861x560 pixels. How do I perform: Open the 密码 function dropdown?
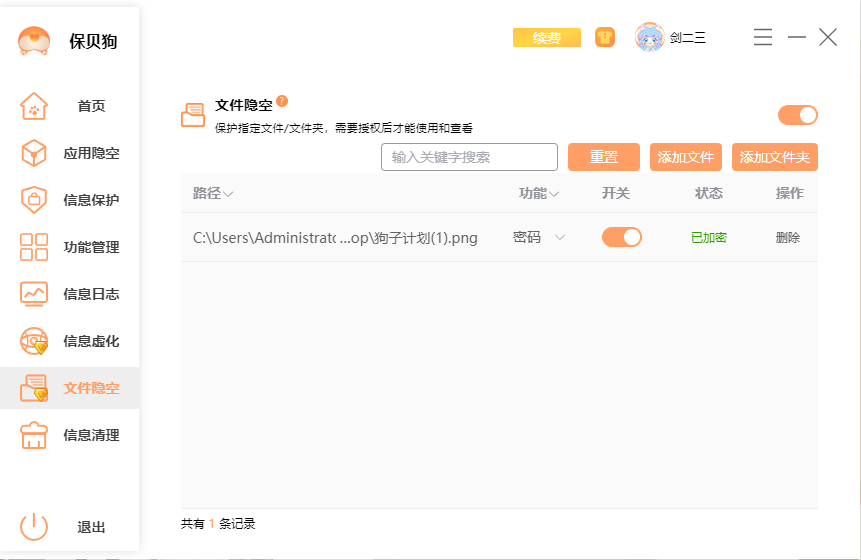click(x=560, y=237)
